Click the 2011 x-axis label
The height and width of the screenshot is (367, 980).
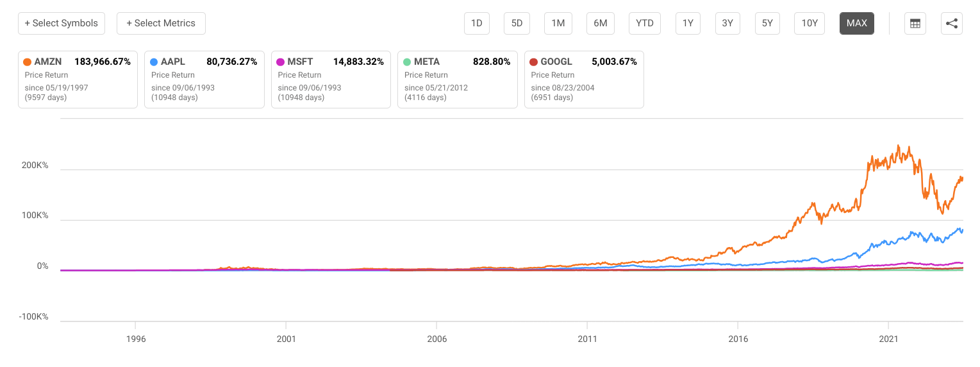click(587, 338)
